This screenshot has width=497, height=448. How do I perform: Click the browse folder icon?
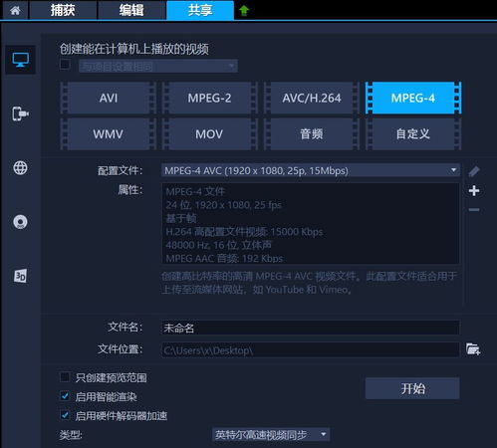coord(473,349)
